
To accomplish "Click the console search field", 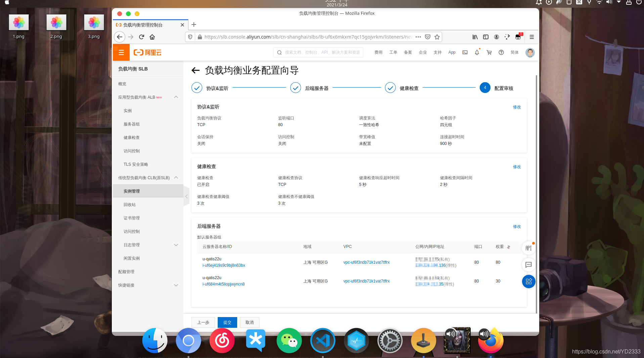I will [x=318, y=52].
